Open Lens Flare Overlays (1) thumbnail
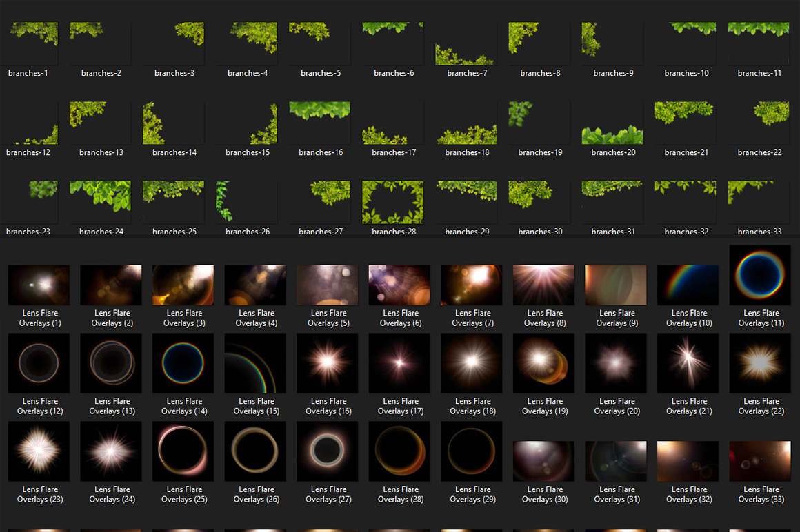The width and height of the screenshot is (800, 532). click(x=39, y=285)
